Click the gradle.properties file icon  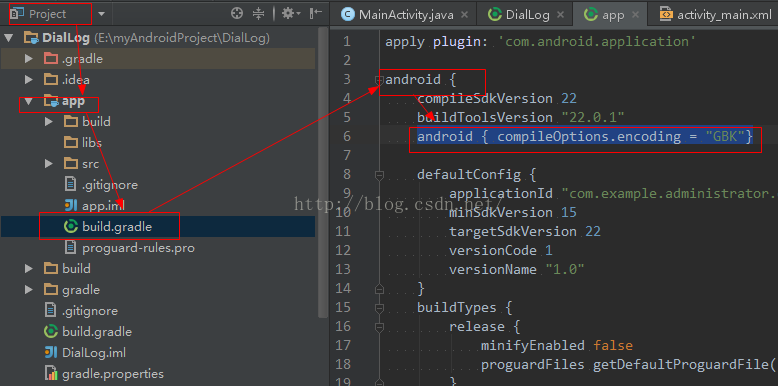[51, 373]
